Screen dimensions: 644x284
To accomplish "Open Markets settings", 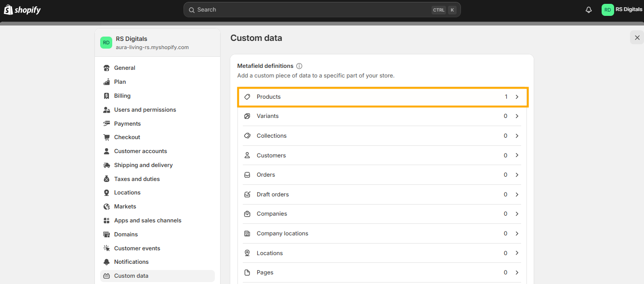I will (158, 207).
